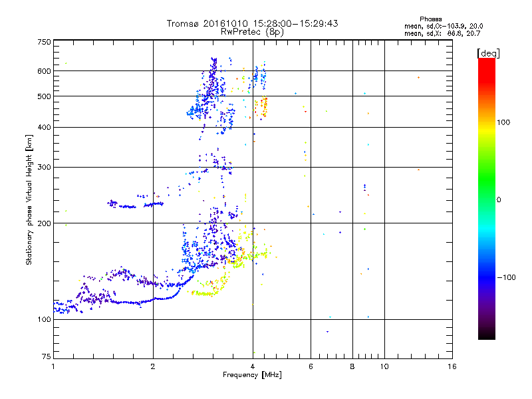Click the y-axis tick label '600'

(44, 71)
